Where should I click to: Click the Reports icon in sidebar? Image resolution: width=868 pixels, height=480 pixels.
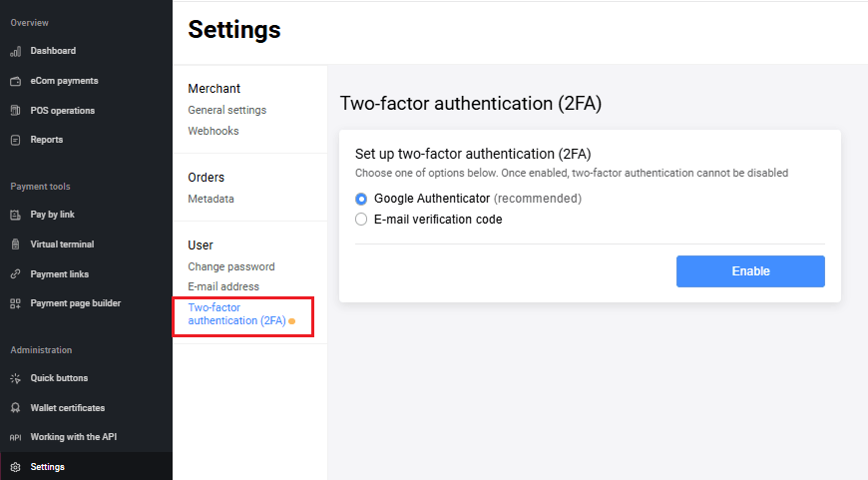coord(15,140)
